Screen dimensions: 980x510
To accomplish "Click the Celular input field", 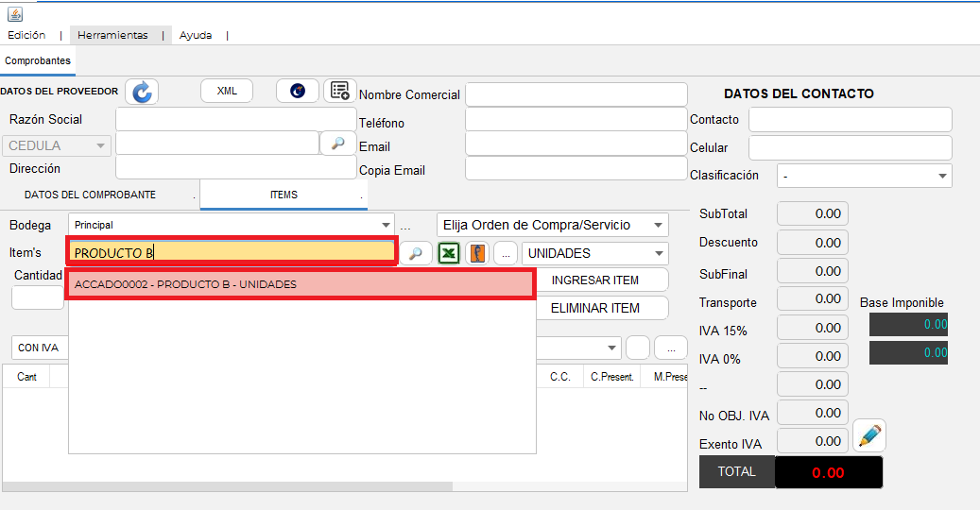I will (x=850, y=148).
